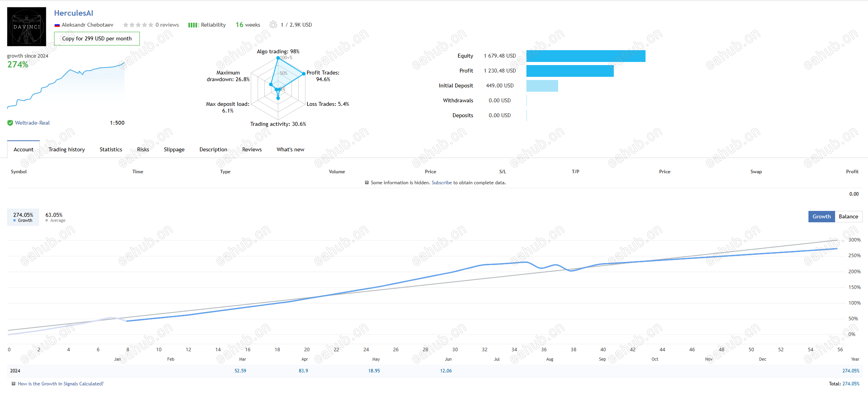This screenshot has width=868, height=394.
Task: Click the icon next to Growth calculation question
Action: [x=13, y=384]
